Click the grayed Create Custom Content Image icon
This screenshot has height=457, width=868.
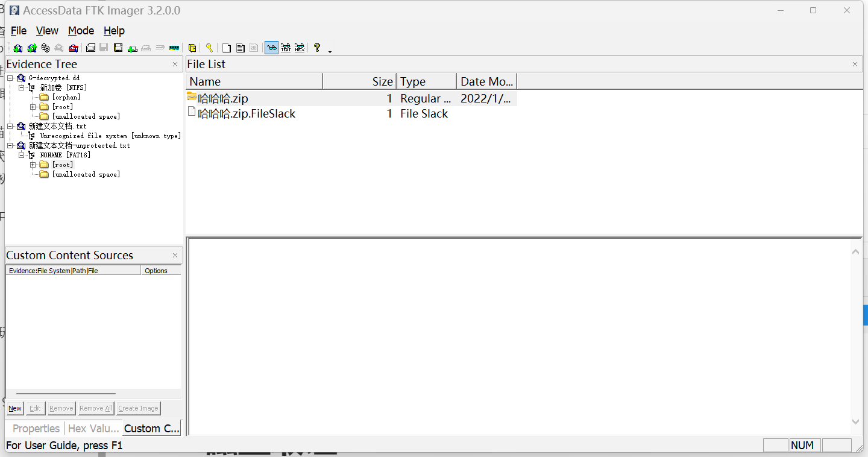(146, 48)
